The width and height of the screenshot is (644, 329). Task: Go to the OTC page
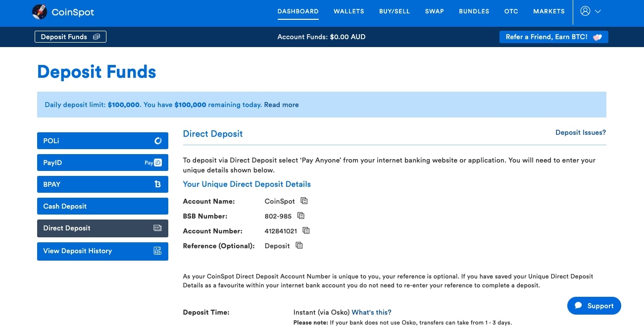(511, 11)
